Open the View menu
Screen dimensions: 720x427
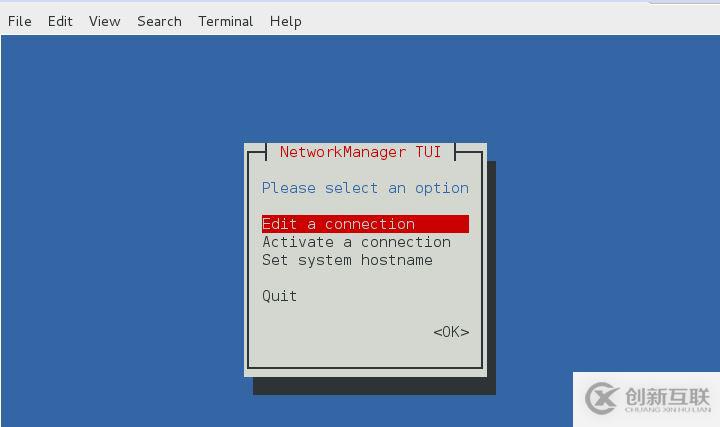[104, 21]
